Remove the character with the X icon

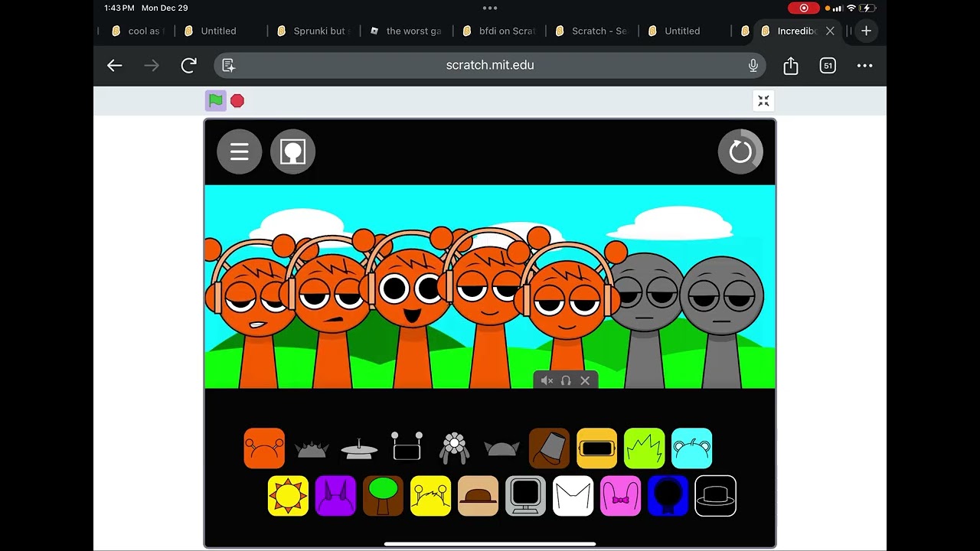coord(585,380)
